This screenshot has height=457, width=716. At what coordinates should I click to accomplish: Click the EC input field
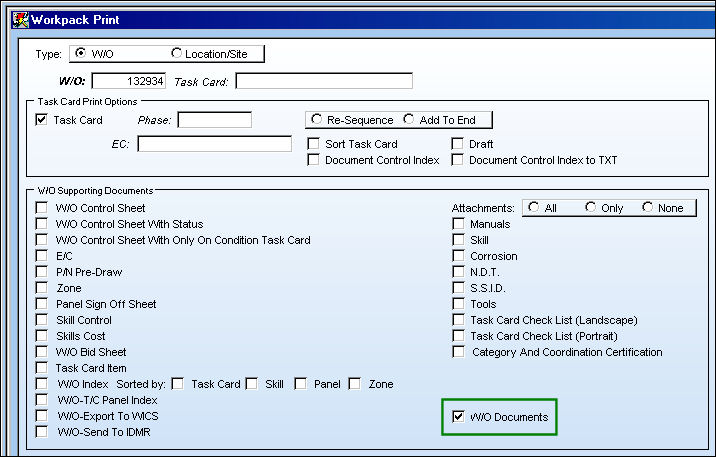coord(215,143)
